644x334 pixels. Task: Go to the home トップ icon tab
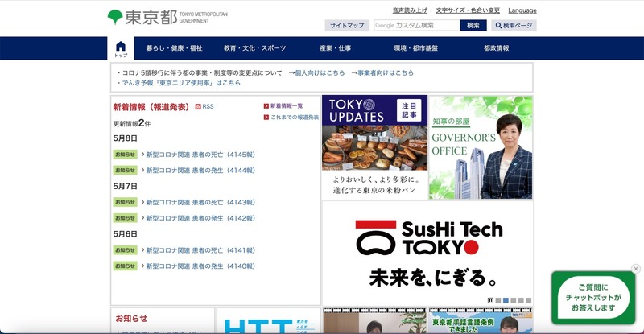(121, 48)
